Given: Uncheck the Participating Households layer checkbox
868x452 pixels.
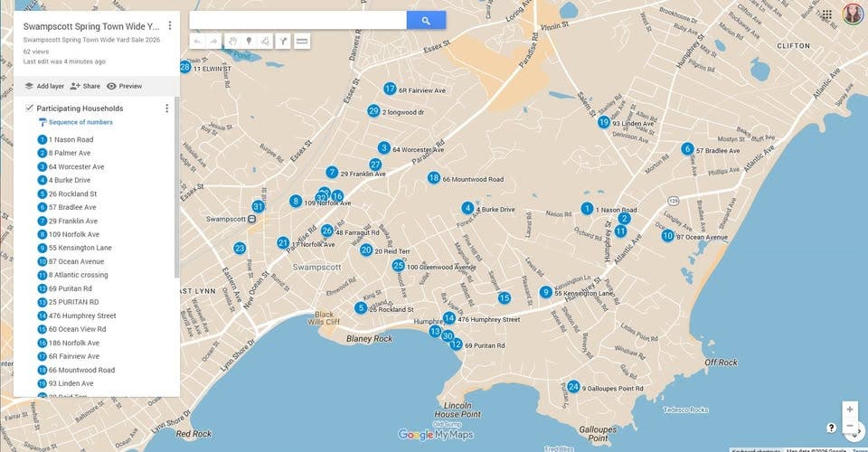Looking at the screenshot, I should [x=29, y=108].
